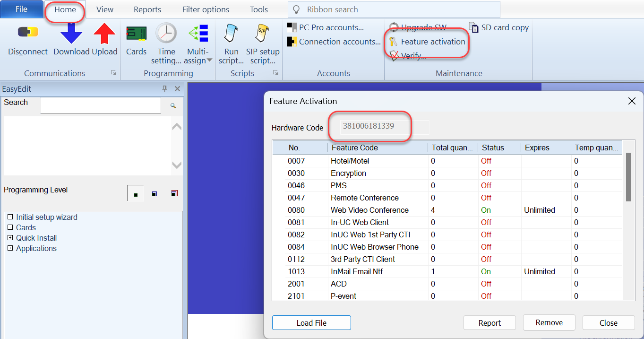This screenshot has width=644, height=339.
Task: Click the Hardware Code field
Action: tap(384, 127)
